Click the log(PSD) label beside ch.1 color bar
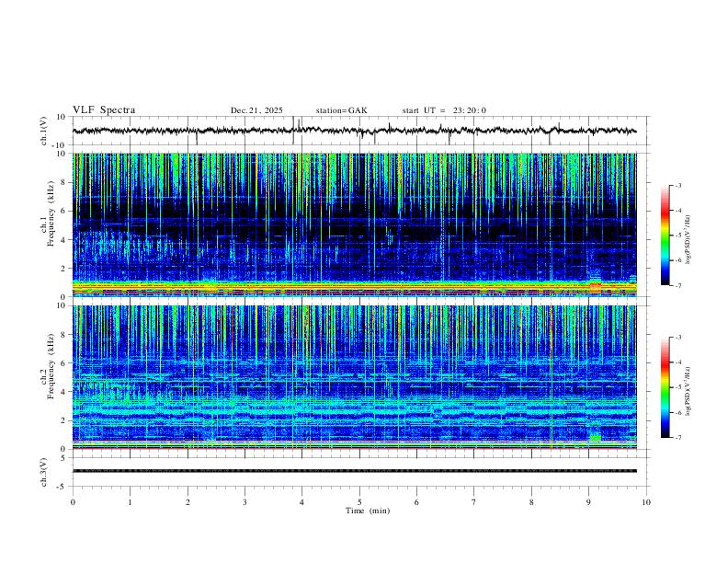The image size is (728, 563). tap(688, 240)
